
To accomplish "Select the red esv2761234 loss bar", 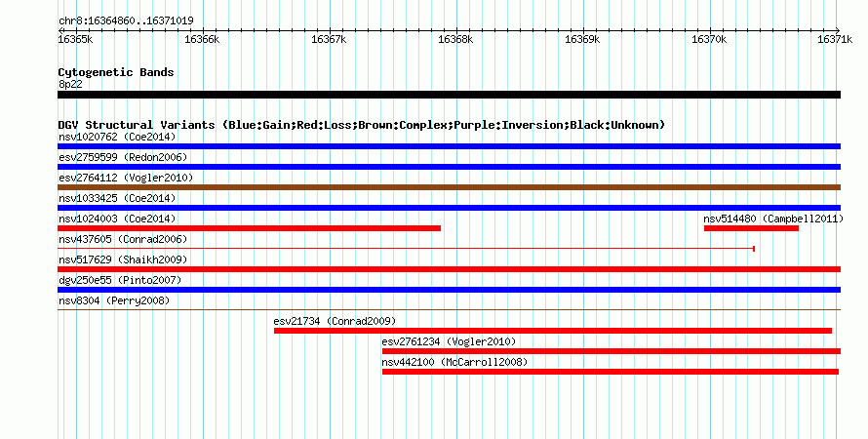I will pyautogui.click(x=612, y=351).
